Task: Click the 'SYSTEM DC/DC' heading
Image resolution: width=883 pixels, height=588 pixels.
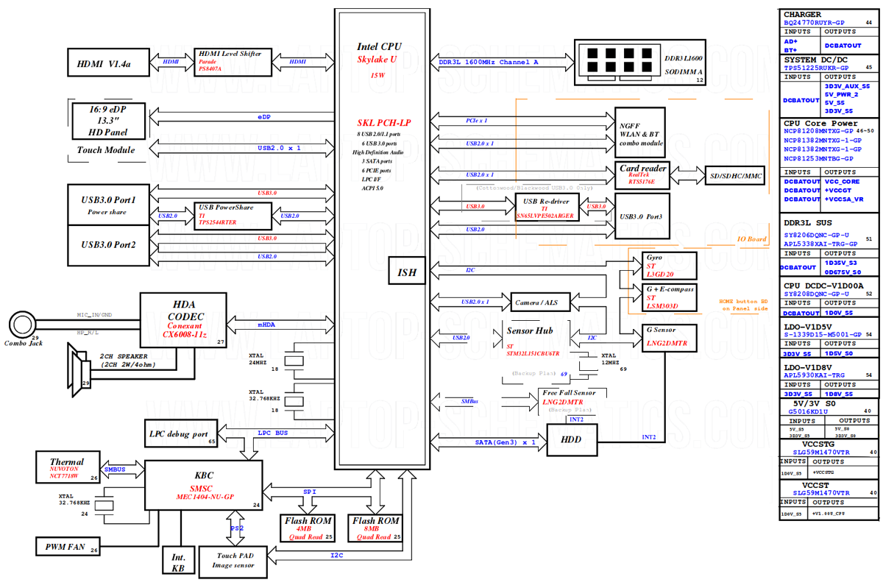Action: pyautogui.click(x=816, y=60)
